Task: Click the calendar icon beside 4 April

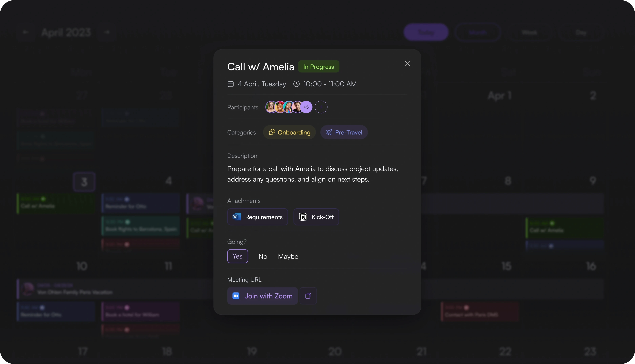Action: tap(231, 84)
